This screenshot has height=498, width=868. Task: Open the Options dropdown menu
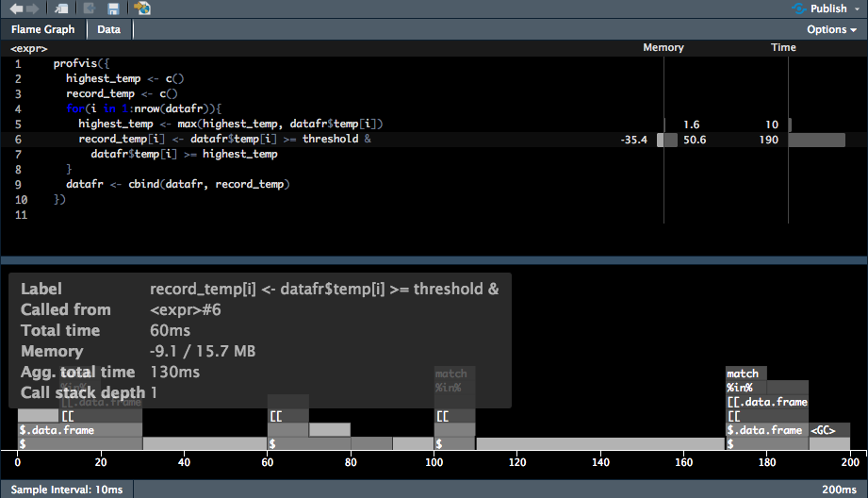[x=831, y=29]
